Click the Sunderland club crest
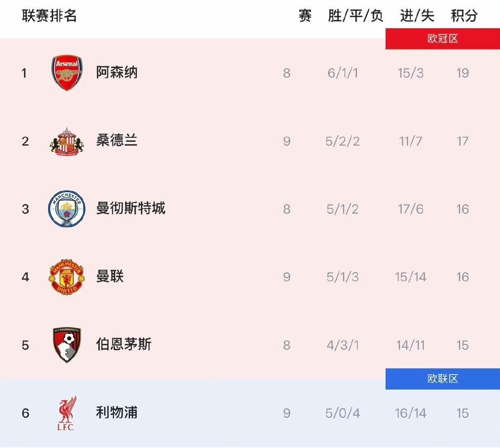This screenshot has width=500, height=448. tap(67, 141)
